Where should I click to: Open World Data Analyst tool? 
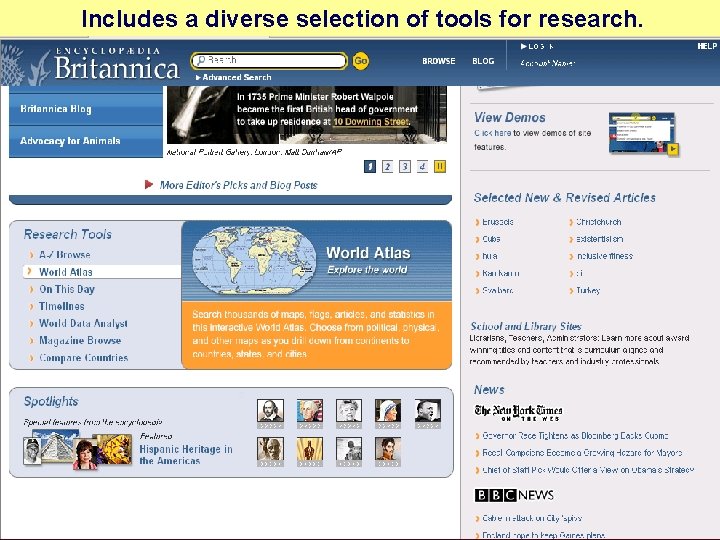click(83, 323)
